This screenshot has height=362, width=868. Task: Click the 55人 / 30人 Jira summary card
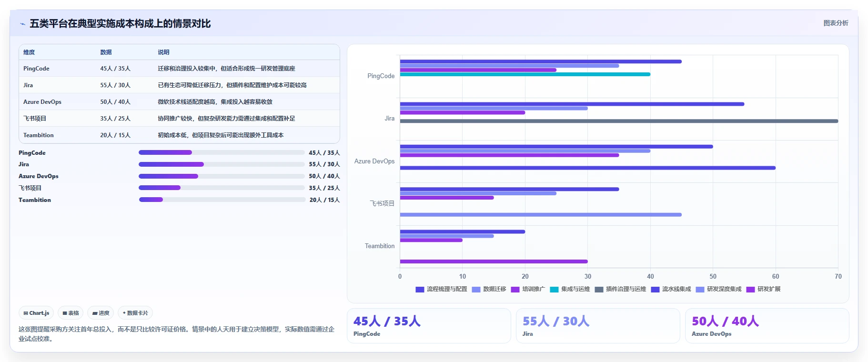click(598, 326)
